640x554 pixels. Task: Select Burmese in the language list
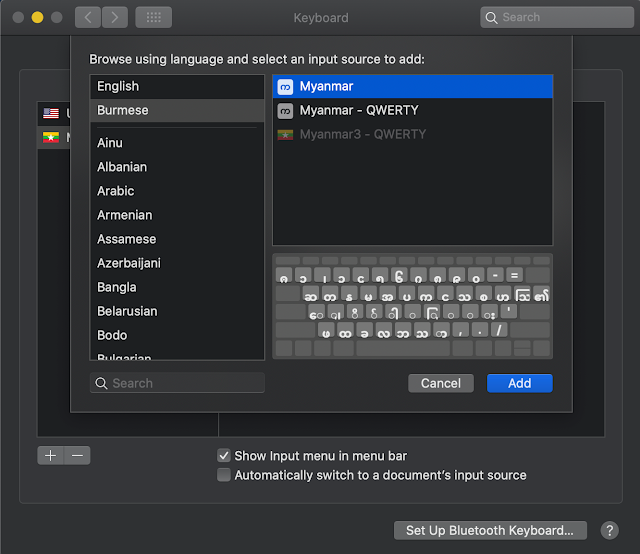122,110
